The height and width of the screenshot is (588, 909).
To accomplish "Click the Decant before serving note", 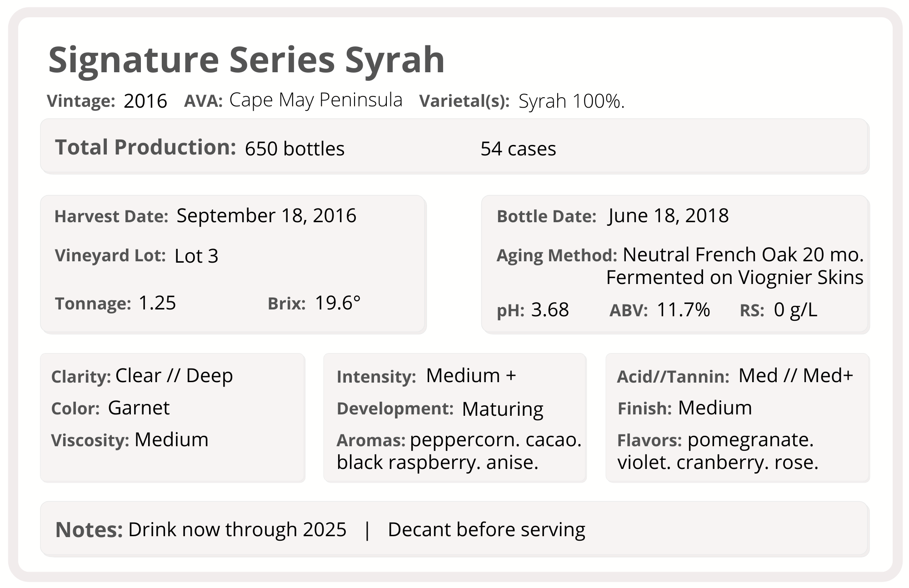I will pos(487,530).
